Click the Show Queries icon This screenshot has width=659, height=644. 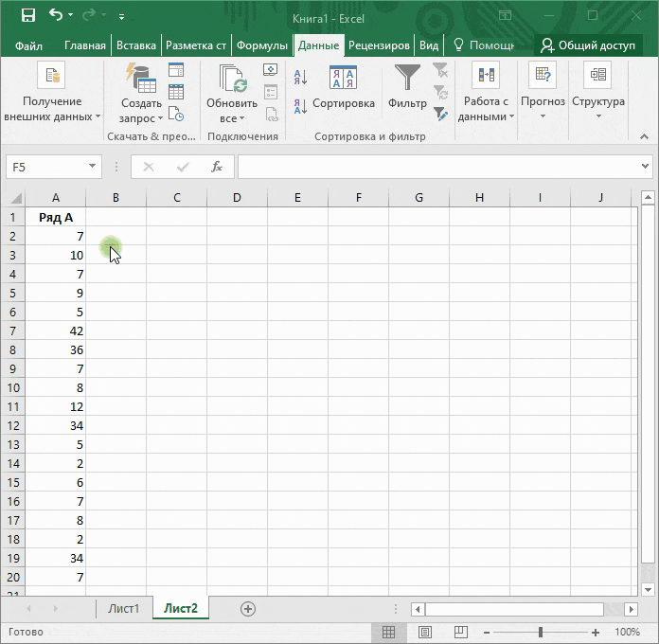(x=176, y=69)
